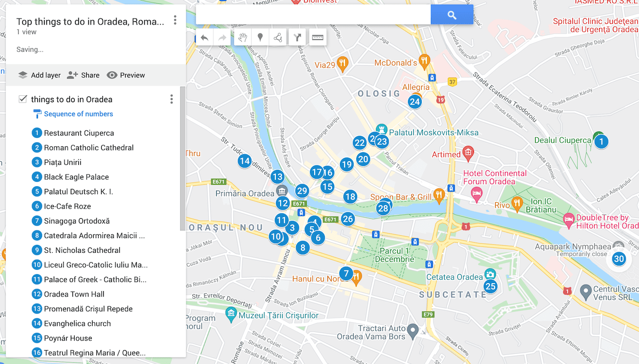
Task: Click marker 30 on the map
Action: point(619,259)
